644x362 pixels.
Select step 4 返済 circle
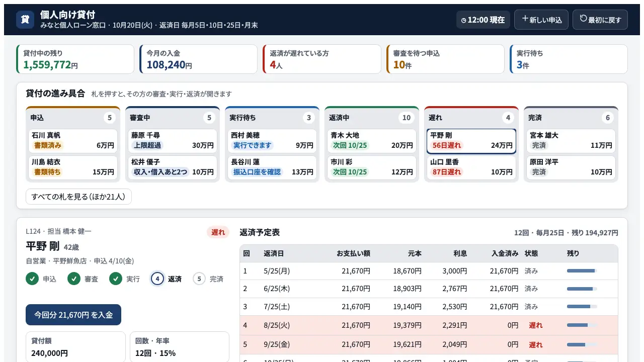[157, 279]
